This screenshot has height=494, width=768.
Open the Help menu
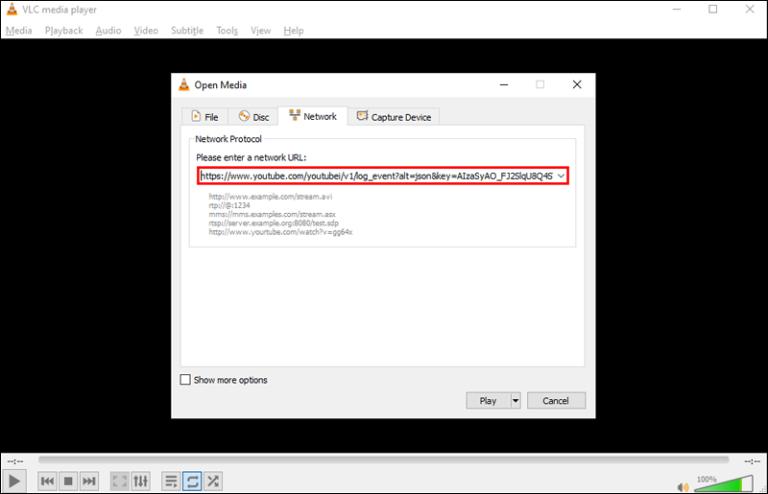click(293, 30)
